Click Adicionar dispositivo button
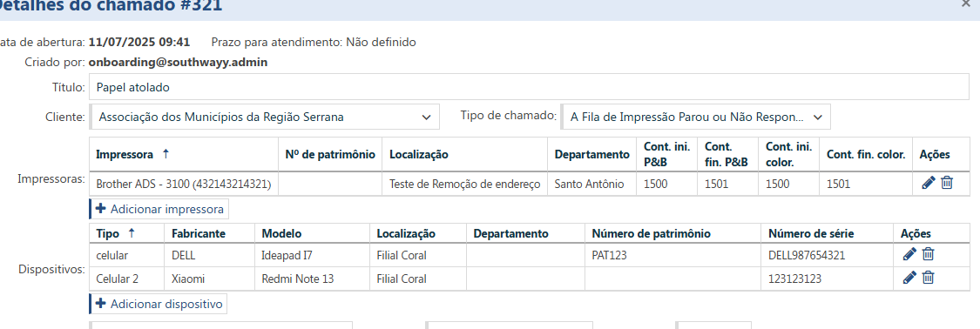Image resolution: width=980 pixels, height=329 pixels. pyautogui.click(x=159, y=304)
